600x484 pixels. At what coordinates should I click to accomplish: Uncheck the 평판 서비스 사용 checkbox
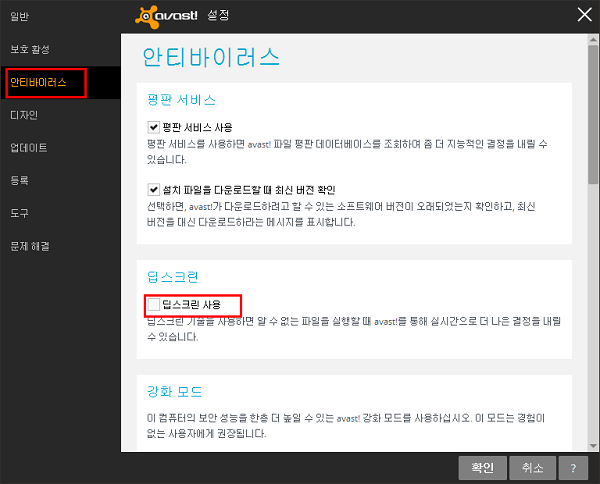click(153, 127)
